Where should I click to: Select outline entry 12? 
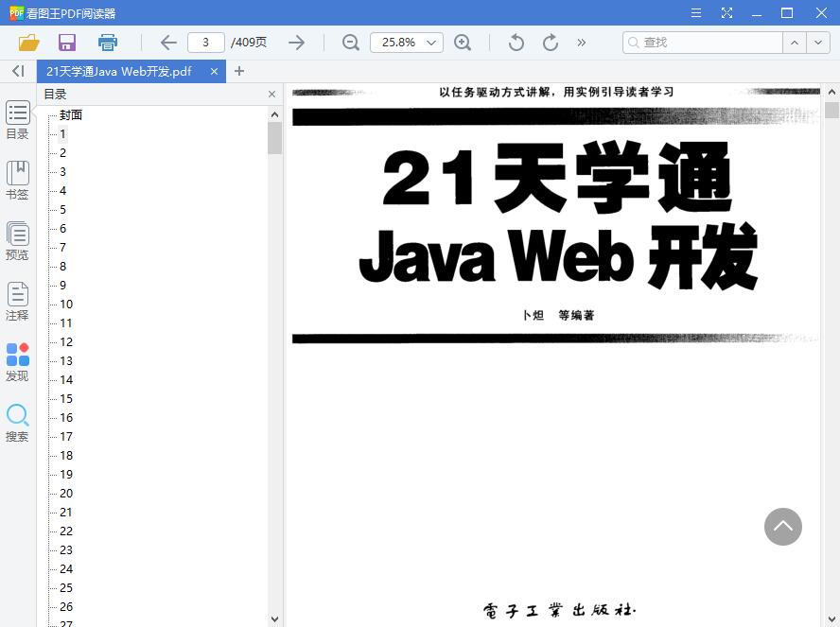(66, 341)
